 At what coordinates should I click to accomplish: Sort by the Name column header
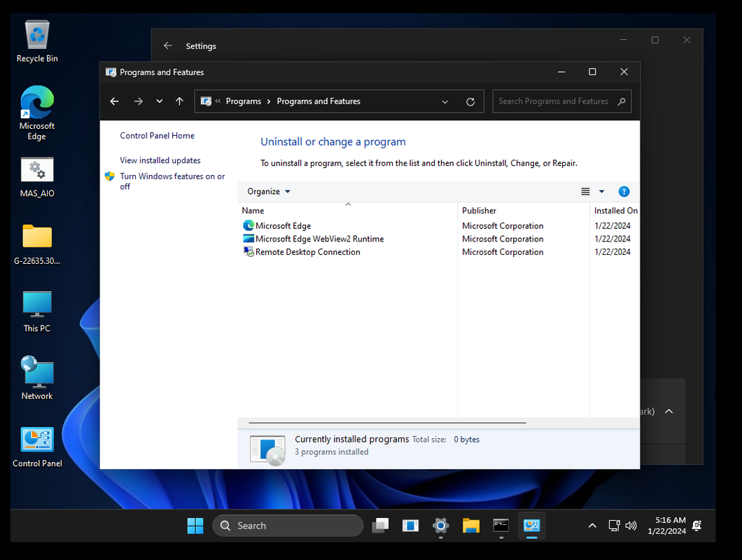click(x=348, y=210)
